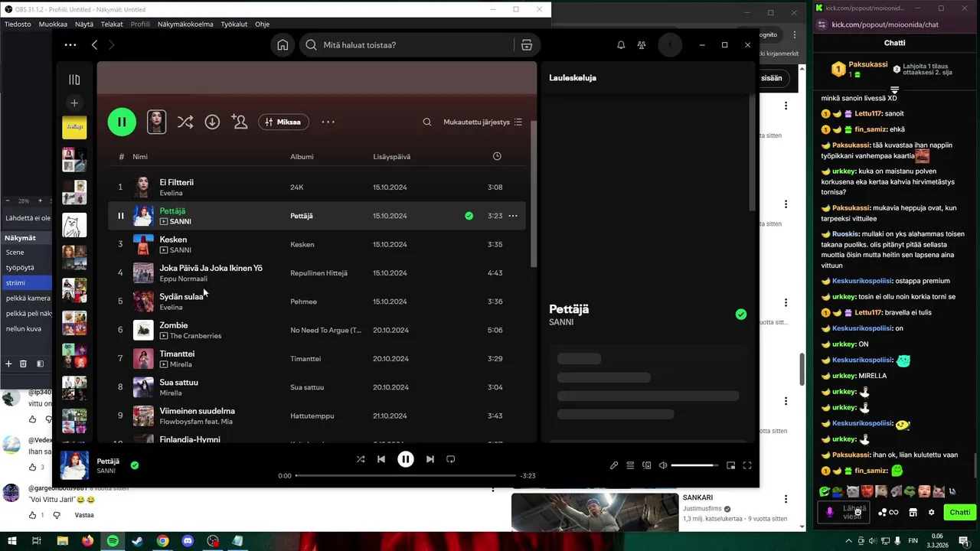Screen dimensions: 980x551
Task: Show lyrics with the microphone icon
Action: [614, 465]
